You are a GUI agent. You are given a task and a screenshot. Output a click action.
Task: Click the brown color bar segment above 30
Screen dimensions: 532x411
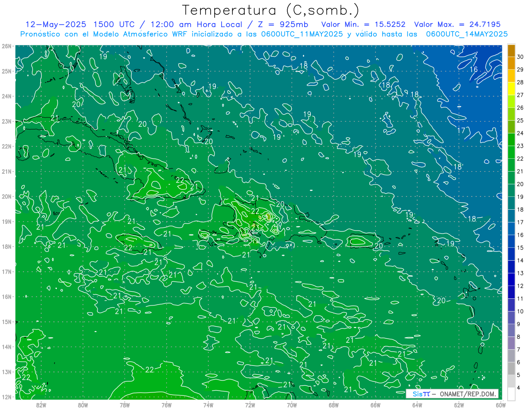coord(511,50)
